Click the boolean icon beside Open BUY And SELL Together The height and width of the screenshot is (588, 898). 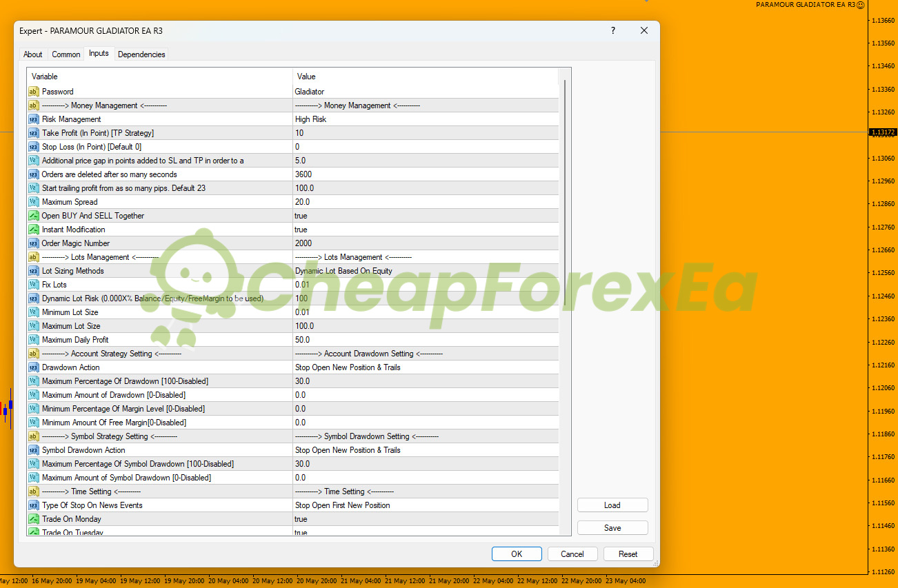[x=34, y=216]
